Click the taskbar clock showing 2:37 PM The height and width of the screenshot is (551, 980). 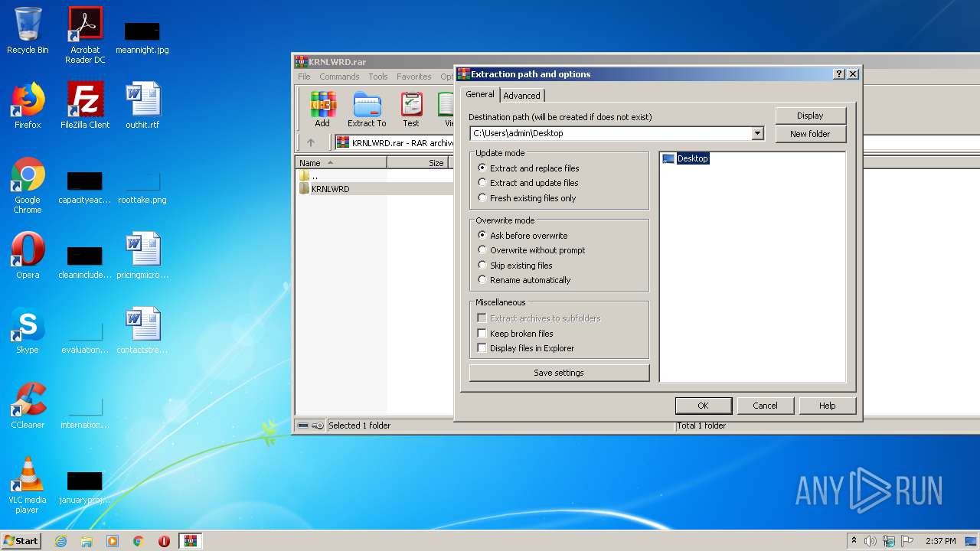tap(941, 541)
